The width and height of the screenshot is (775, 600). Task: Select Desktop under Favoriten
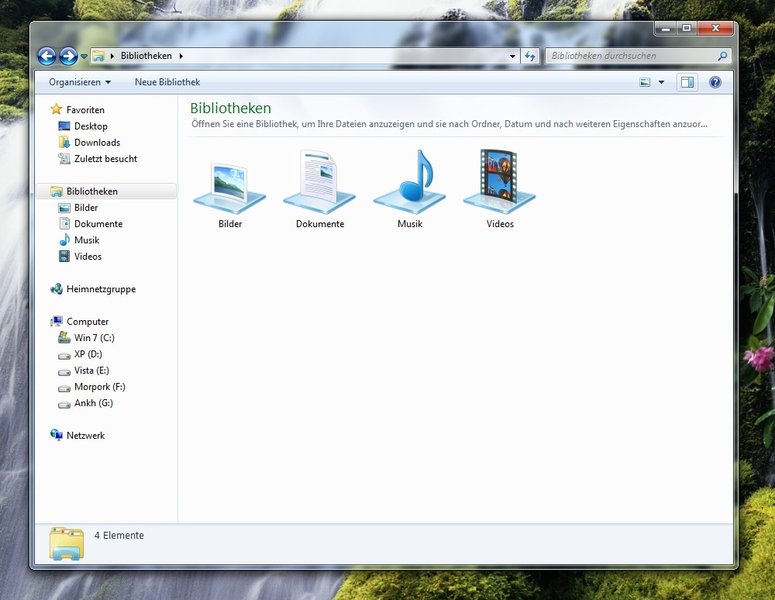point(90,126)
